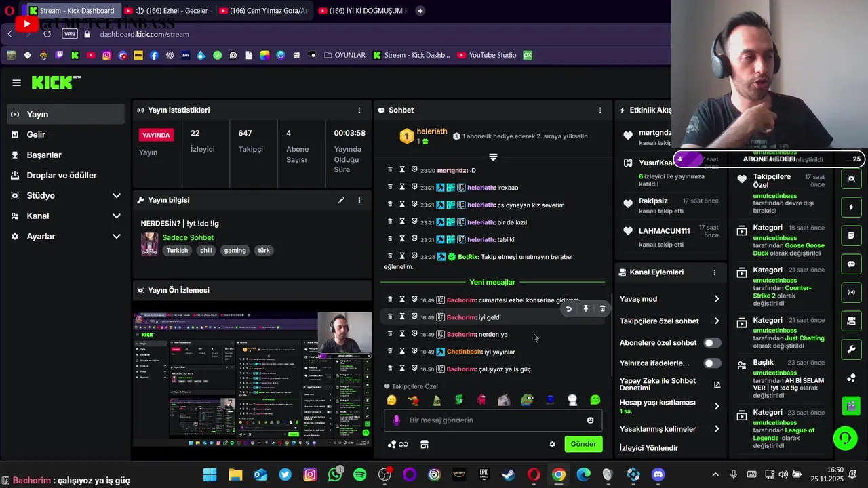This screenshot has height=488, width=868.
Task: Open the chat bubble widget in right sidebar
Action: click(x=851, y=264)
